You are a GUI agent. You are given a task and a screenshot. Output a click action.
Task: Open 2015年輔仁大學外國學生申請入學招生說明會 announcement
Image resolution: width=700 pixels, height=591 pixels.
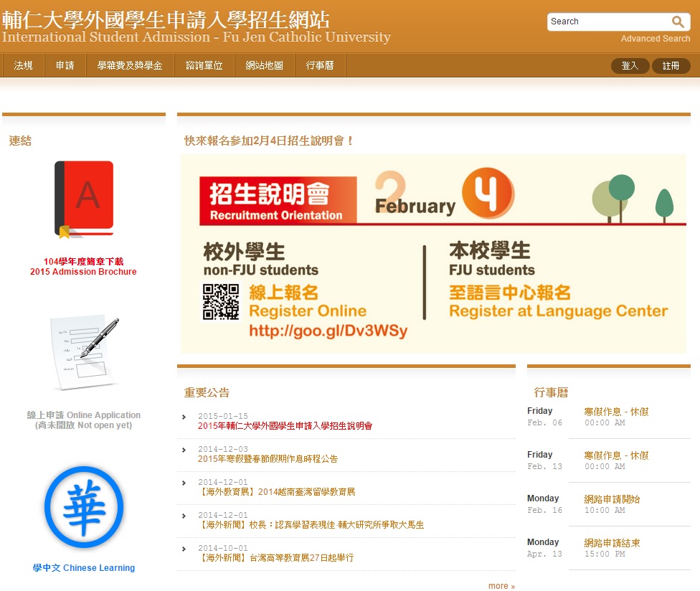[285, 426]
